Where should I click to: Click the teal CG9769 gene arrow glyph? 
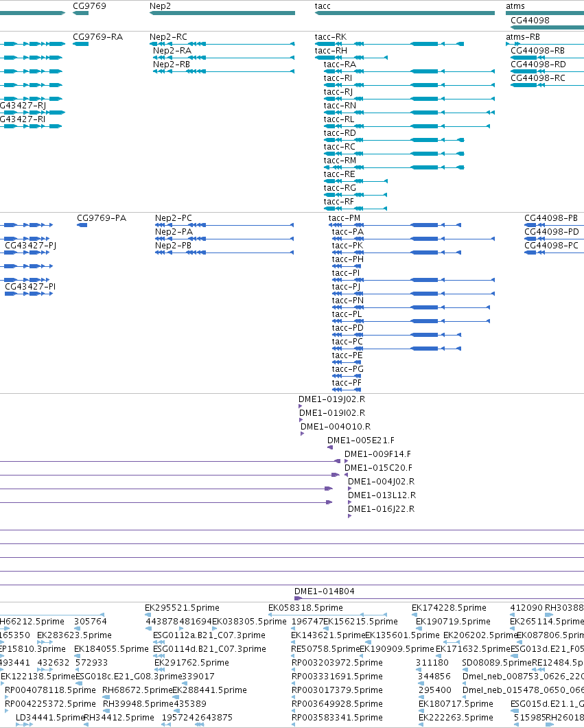[81, 13]
